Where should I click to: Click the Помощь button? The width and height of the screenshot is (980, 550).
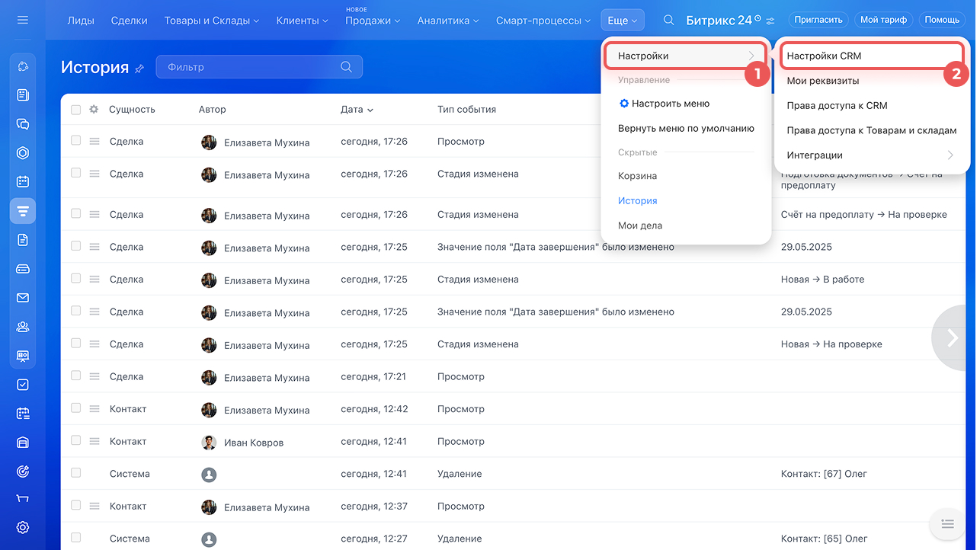coord(942,20)
